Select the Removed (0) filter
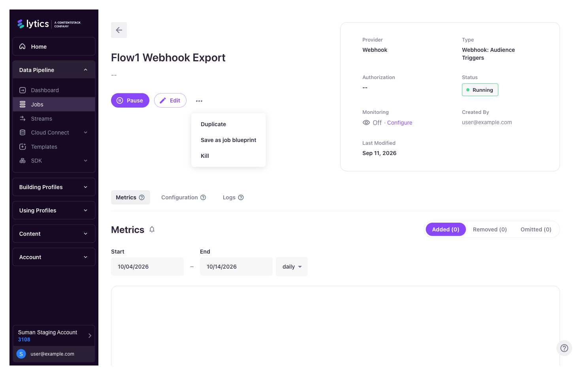 pos(490,229)
